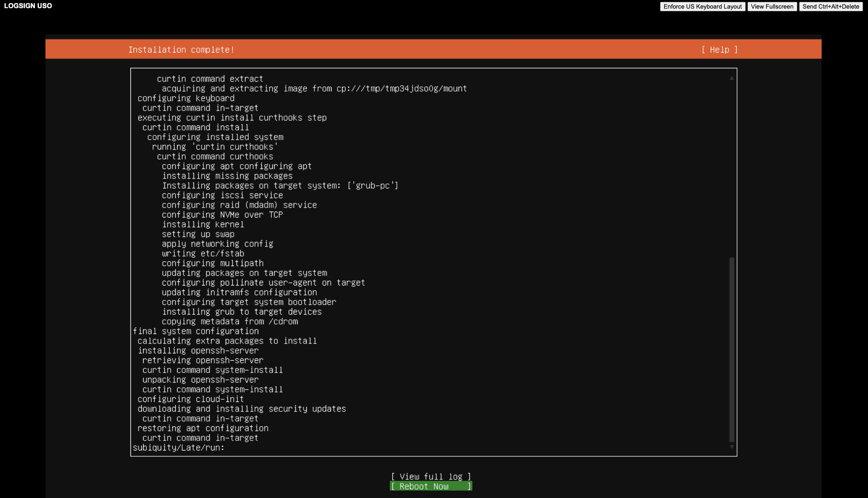The image size is (868, 498).
Task: Open View full log
Action: pos(431,477)
